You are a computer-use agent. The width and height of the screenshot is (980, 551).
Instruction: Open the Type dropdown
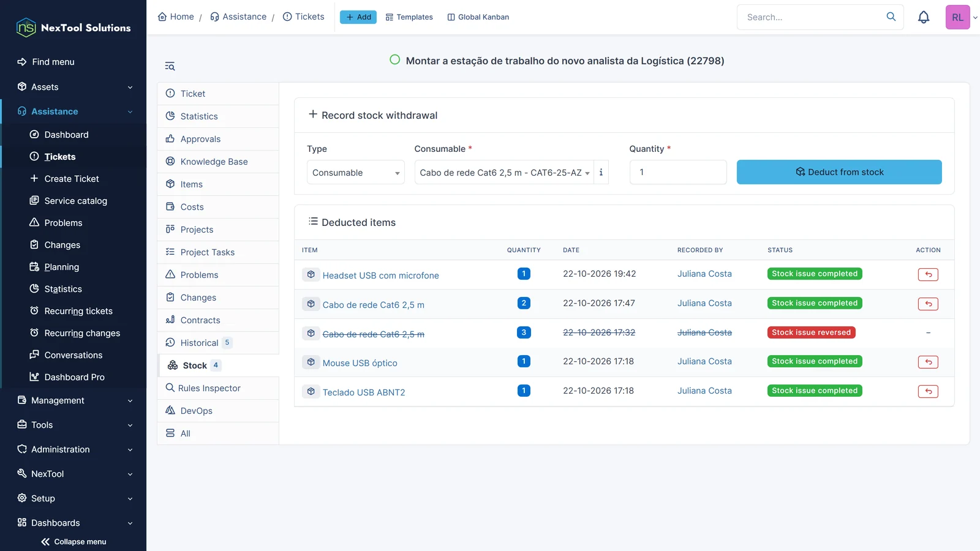tap(355, 173)
